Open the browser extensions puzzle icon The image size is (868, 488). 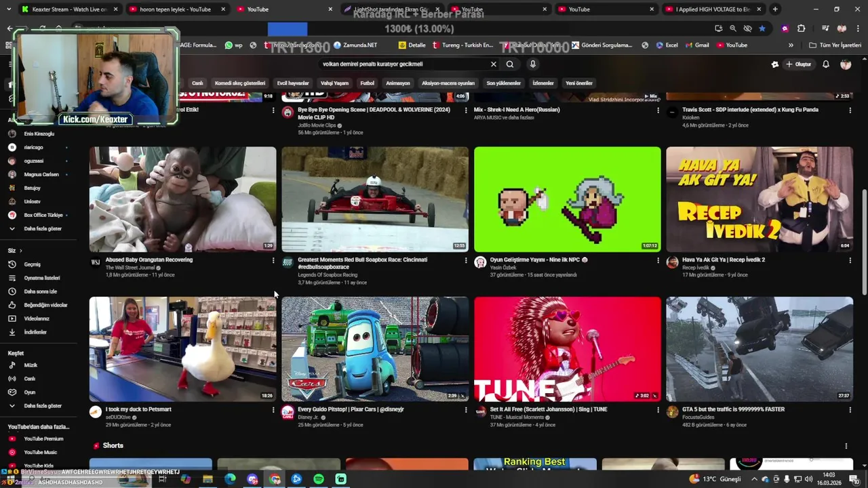coord(802,28)
